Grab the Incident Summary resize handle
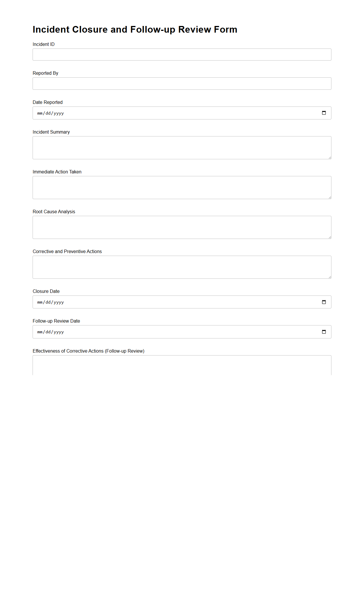The height and width of the screenshot is (597, 364). 330,158
